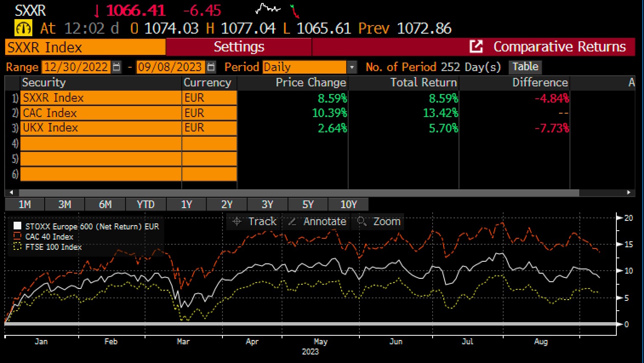Click empty security field in row 5
The height and width of the screenshot is (363, 644).
[x=101, y=159]
